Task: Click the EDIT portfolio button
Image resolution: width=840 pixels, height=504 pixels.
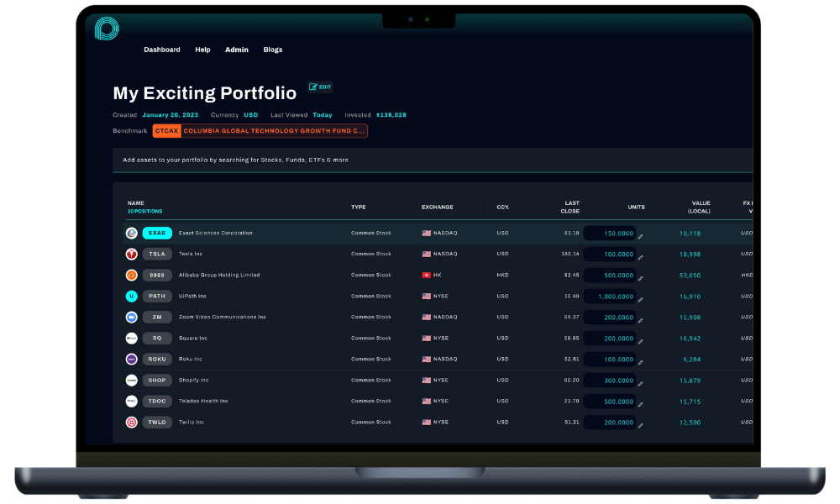Action: pyautogui.click(x=320, y=87)
